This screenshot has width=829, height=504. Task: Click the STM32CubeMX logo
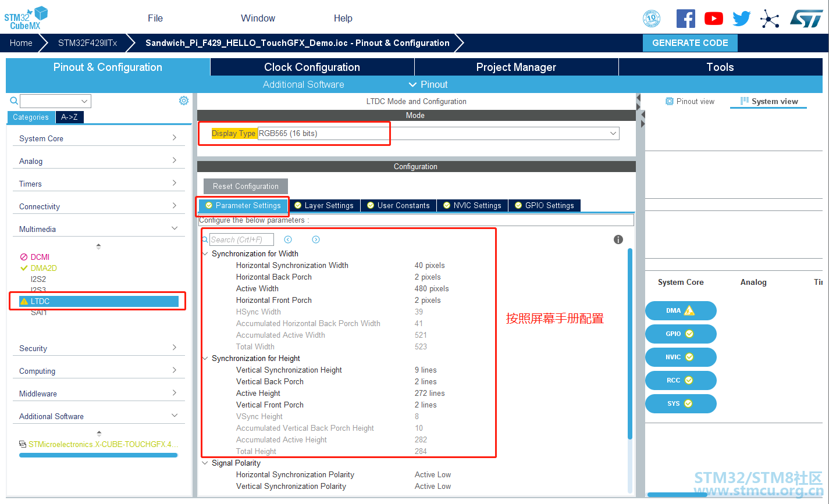(x=26, y=17)
